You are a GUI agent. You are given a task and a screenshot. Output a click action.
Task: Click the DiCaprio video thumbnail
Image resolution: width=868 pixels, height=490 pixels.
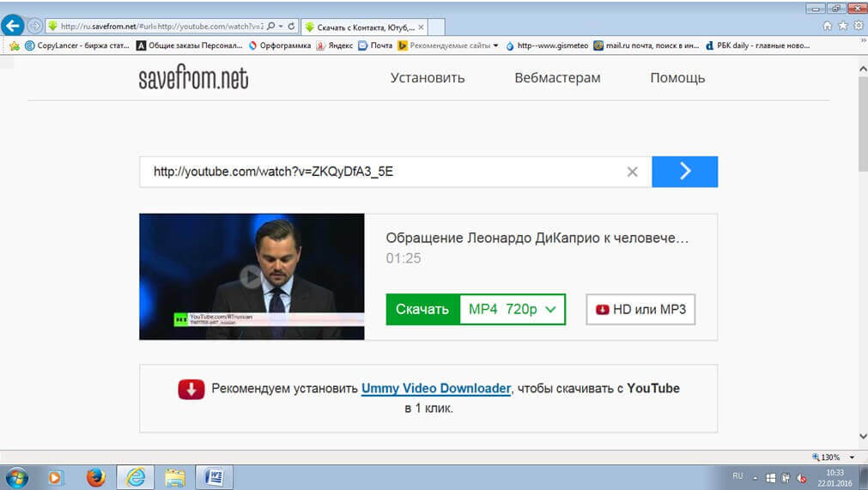point(251,276)
